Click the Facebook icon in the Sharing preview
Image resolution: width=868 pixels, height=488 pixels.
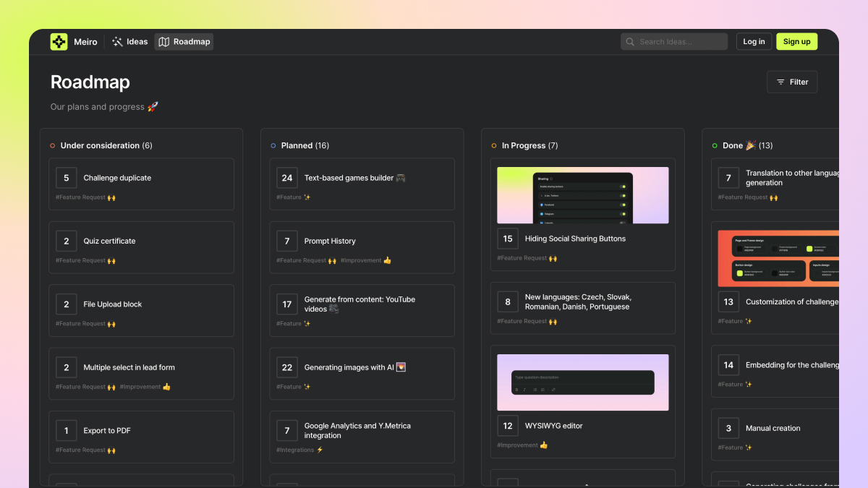point(541,205)
